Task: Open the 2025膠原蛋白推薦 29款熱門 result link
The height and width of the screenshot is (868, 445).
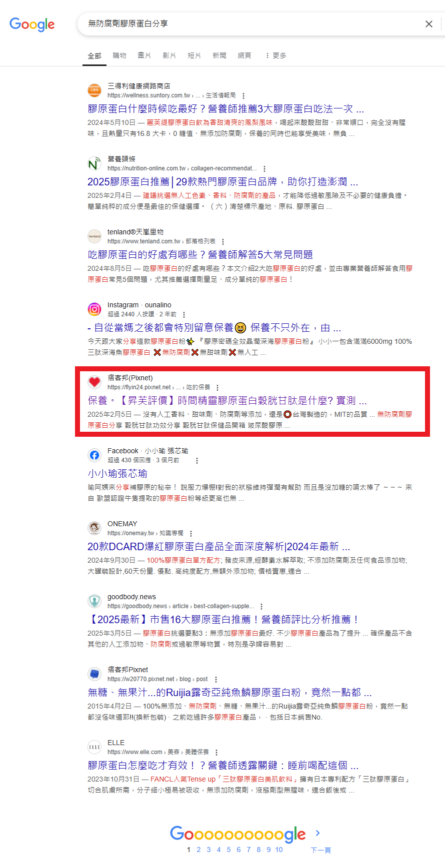Action: click(x=222, y=181)
